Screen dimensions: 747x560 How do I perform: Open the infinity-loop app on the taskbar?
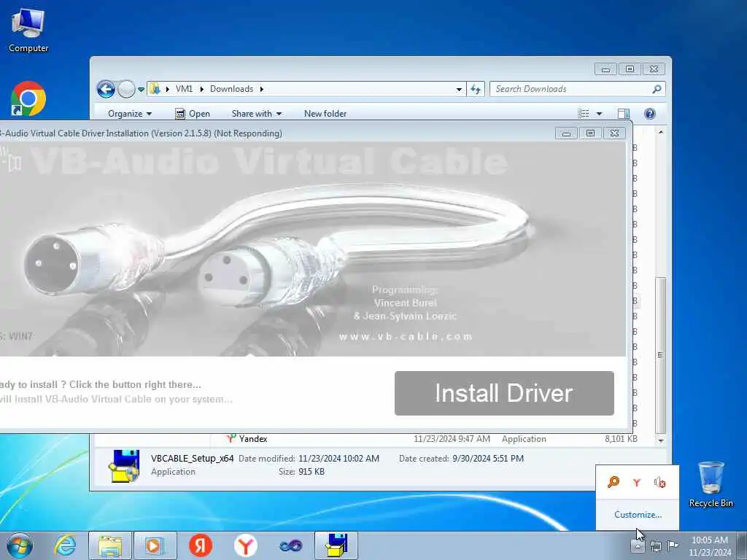(x=291, y=545)
